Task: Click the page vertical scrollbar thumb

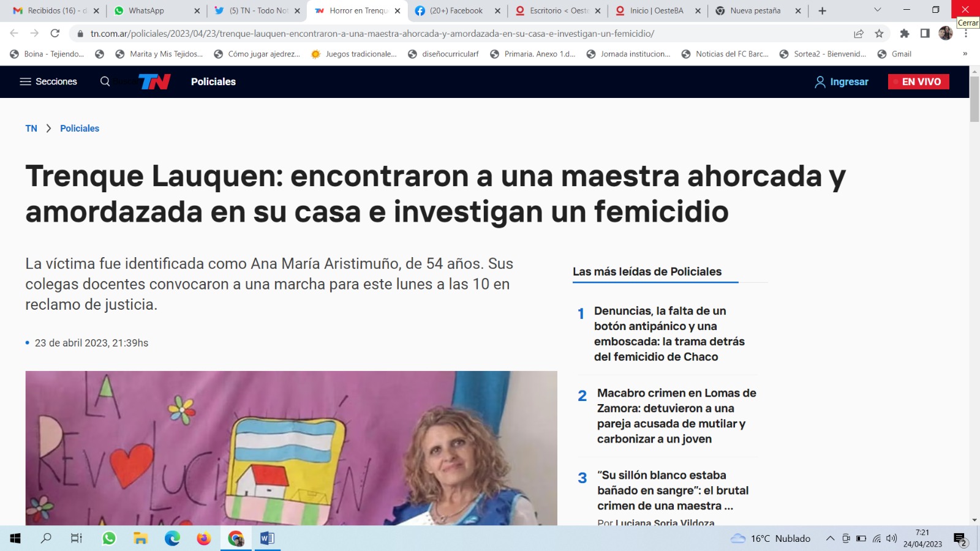Action: [974, 98]
